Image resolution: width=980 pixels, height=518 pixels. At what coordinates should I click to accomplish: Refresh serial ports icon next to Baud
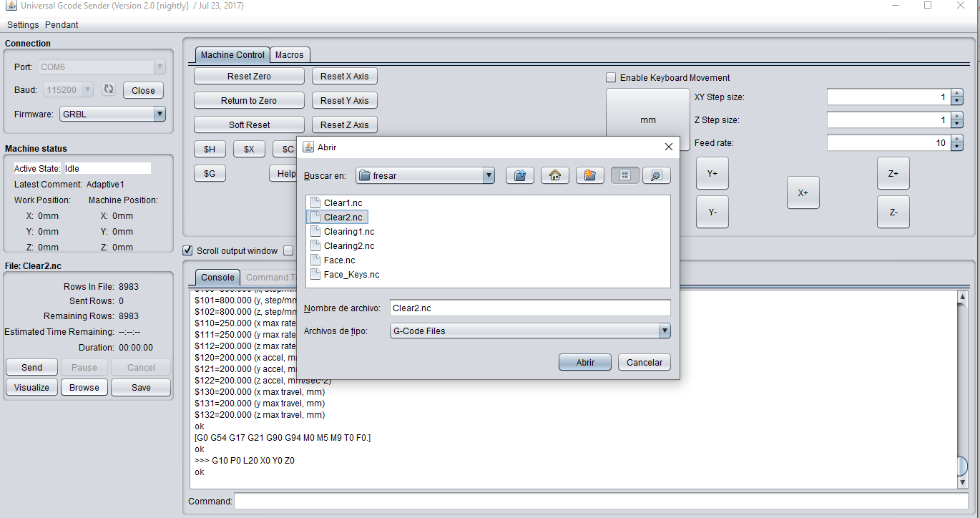pyautogui.click(x=109, y=89)
